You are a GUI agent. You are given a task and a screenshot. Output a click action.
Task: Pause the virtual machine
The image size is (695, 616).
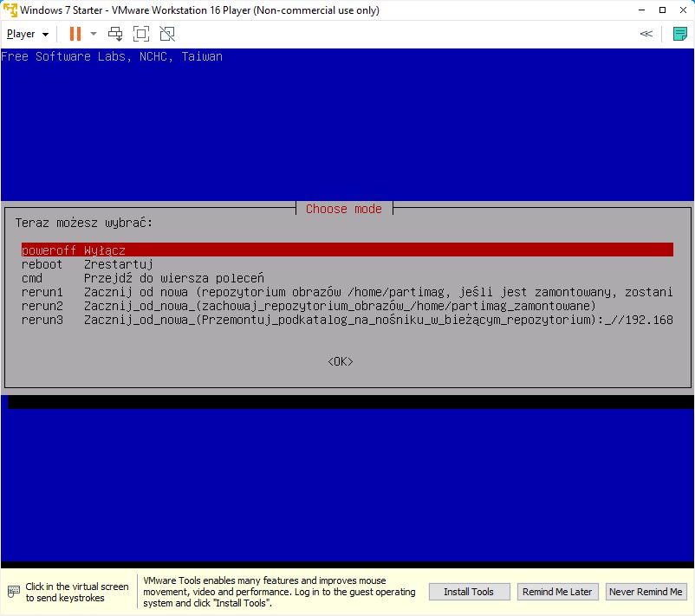coord(75,34)
